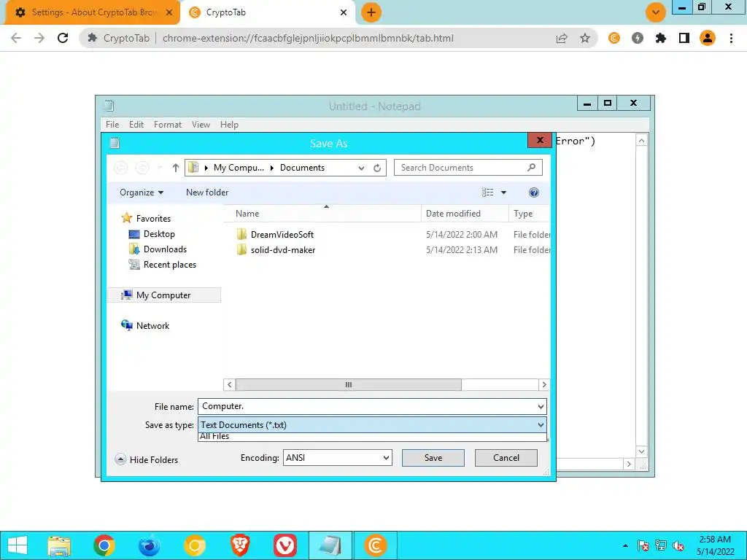Image resolution: width=747 pixels, height=560 pixels.
Task: Launch Brave browser from taskbar
Action: click(x=240, y=545)
